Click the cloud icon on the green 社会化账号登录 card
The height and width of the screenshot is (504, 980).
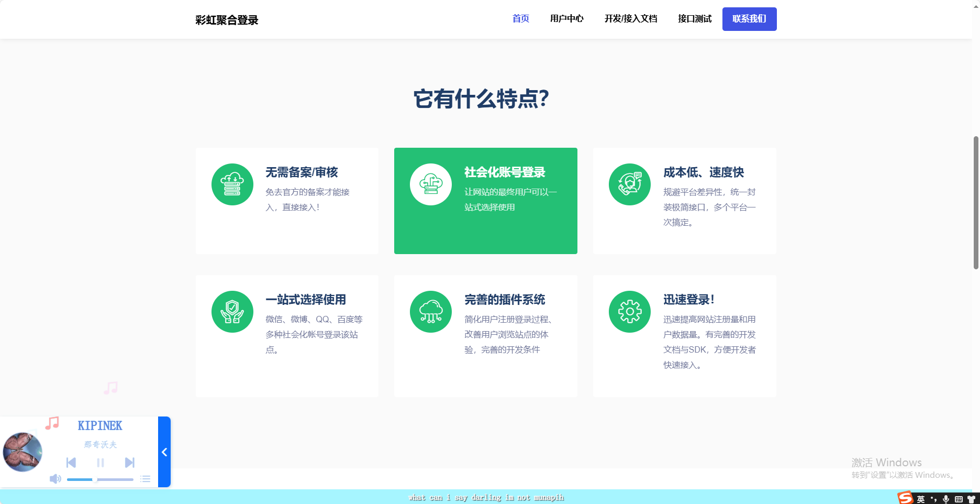tap(431, 184)
